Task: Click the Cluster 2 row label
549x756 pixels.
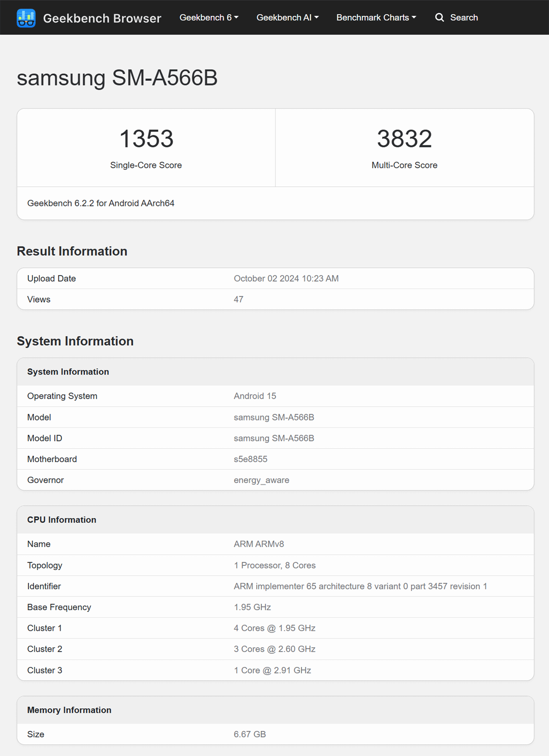Action: [45, 649]
